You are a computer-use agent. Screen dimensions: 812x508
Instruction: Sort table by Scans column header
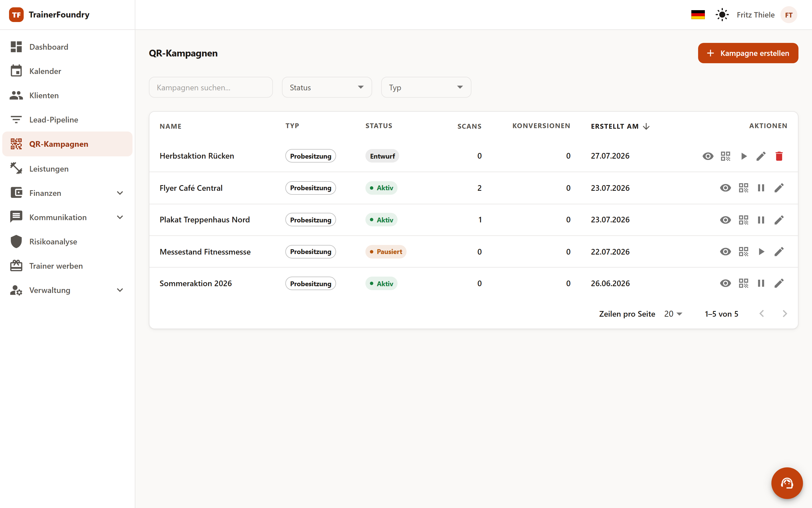tap(469, 126)
